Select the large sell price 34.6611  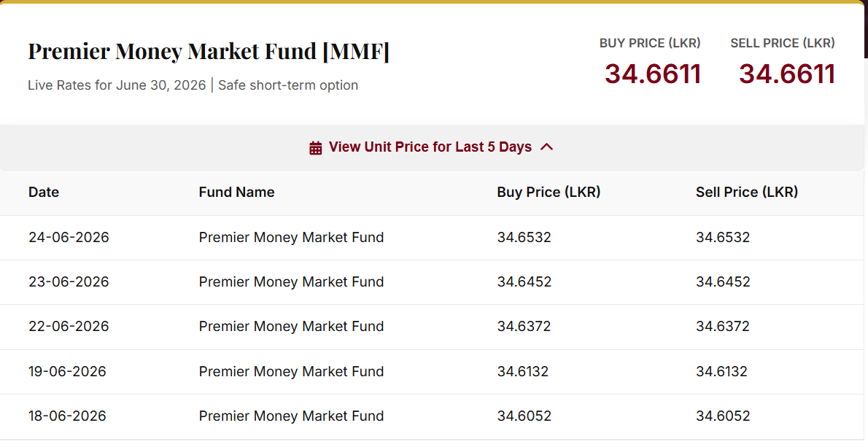tap(786, 74)
